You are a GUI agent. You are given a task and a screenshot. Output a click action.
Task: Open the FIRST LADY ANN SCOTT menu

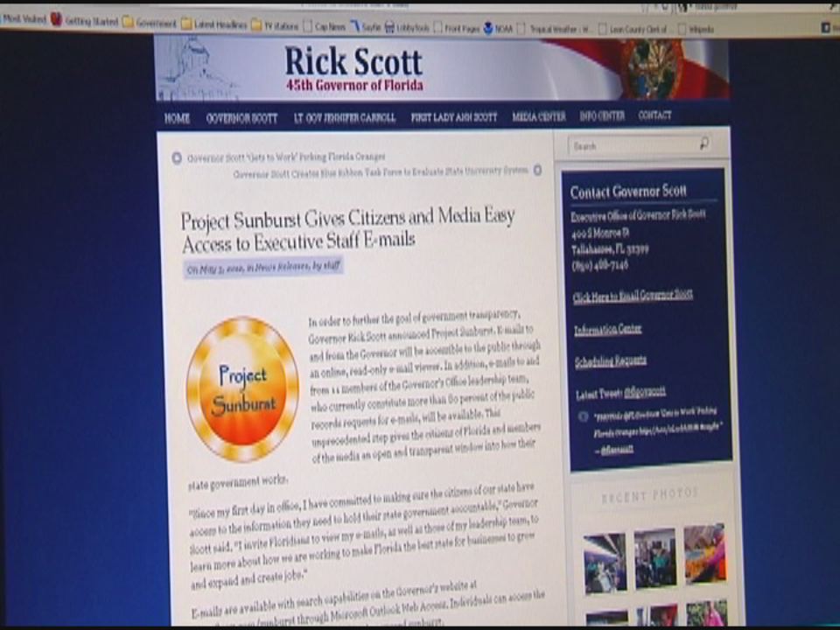[454, 116]
